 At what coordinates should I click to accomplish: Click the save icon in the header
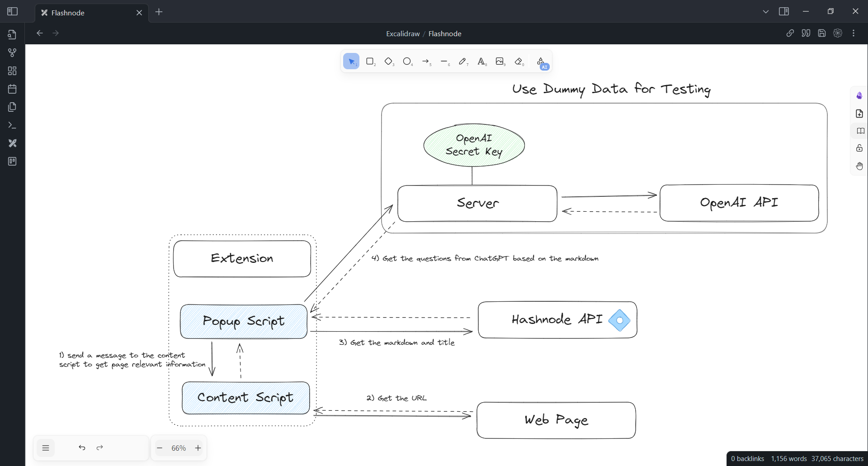coord(822,33)
